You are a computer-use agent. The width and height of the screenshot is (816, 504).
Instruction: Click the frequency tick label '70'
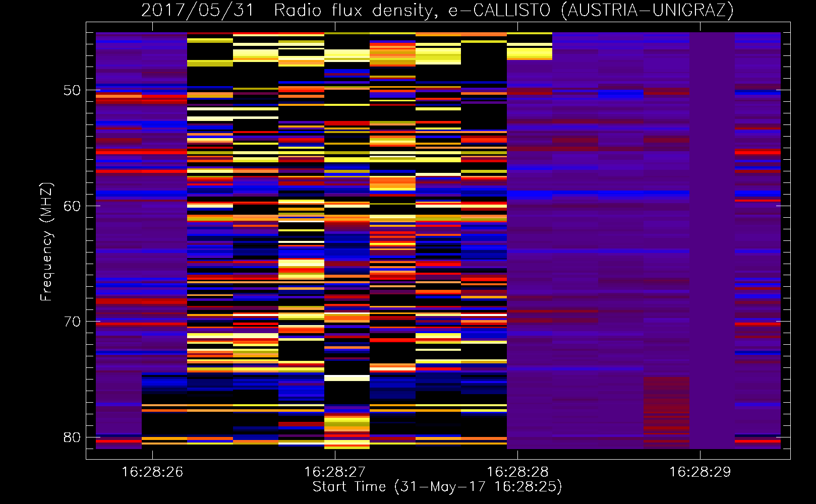click(72, 322)
